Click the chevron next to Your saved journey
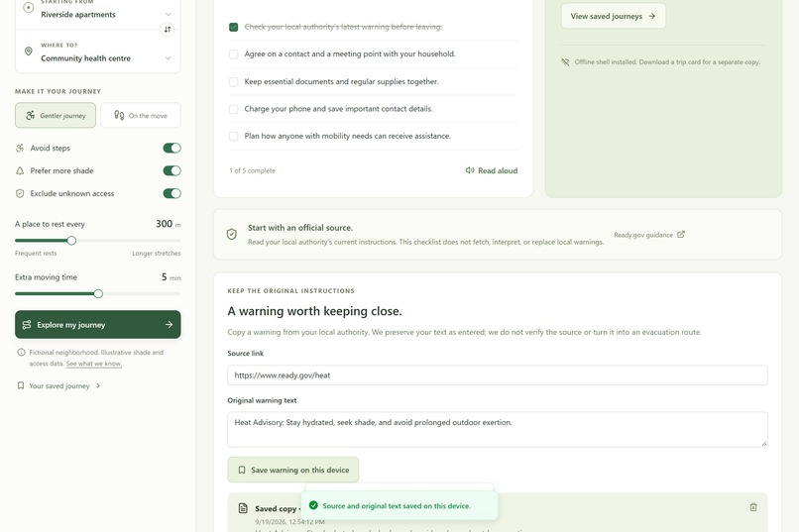 pyautogui.click(x=98, y=386)
